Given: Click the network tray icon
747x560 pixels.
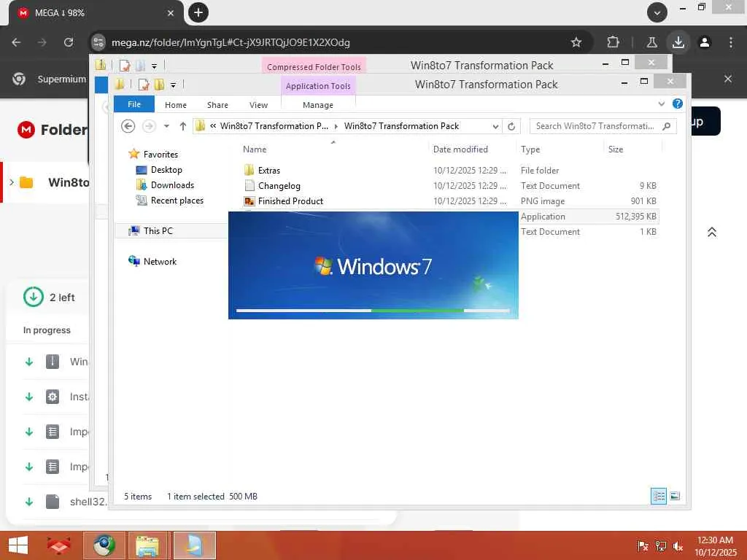Looking at the screenshot, I should click(660, 545).
